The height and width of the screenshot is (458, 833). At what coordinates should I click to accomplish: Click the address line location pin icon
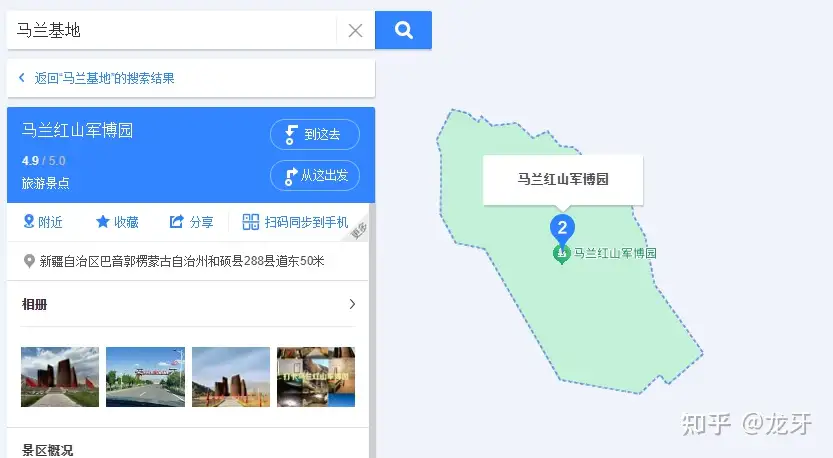[29, 261]
